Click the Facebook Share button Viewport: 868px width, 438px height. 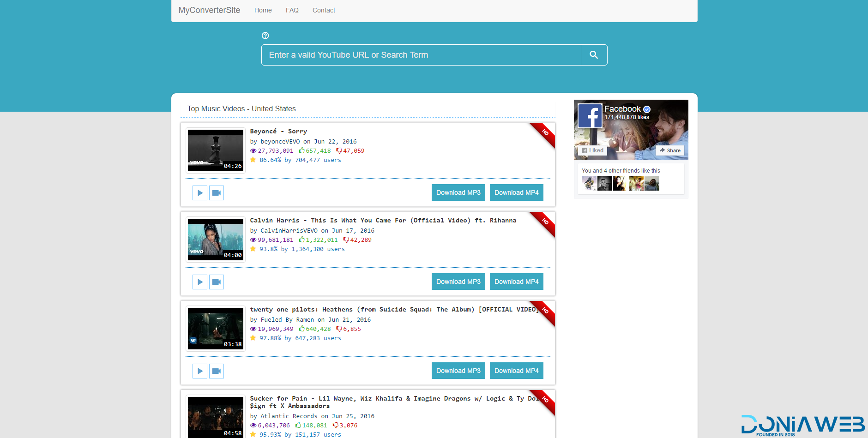pyautogui.click(x=670, y=150)
